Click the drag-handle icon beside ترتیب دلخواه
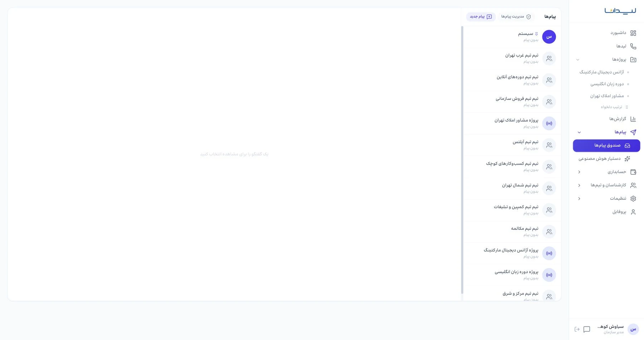This screenshot has width=644, height=340. coord(626,107)
